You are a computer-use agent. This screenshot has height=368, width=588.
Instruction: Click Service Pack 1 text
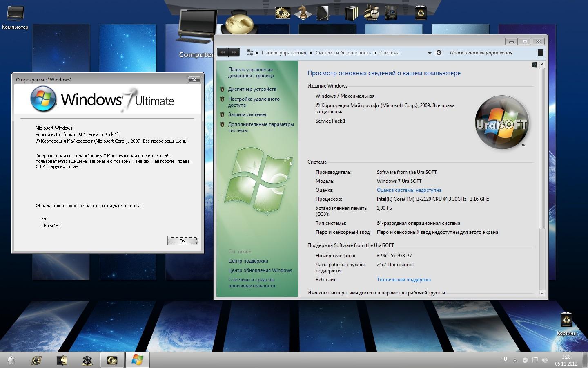[x=330, y=121]
